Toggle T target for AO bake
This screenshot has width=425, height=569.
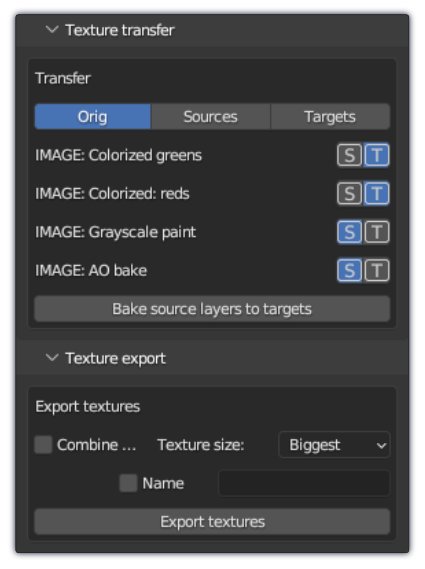coord(377,271)
